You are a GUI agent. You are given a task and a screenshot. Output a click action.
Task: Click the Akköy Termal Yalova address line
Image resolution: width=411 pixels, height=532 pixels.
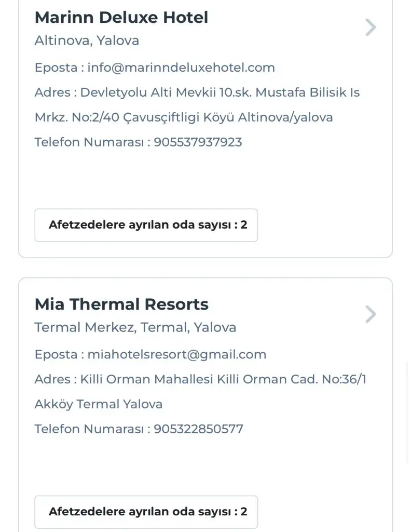(99, 404)
